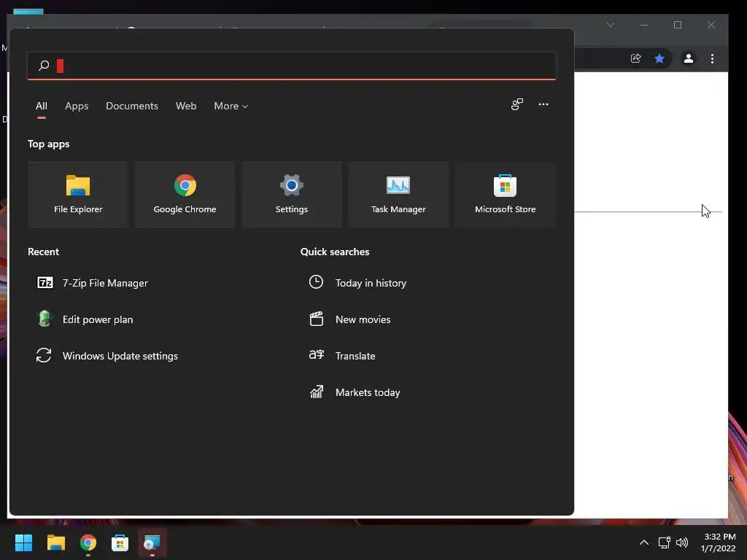Viewport: 747px width, 560px height.
Task: Open the clock showing 3:32 PM
Action: coord(719,542)
